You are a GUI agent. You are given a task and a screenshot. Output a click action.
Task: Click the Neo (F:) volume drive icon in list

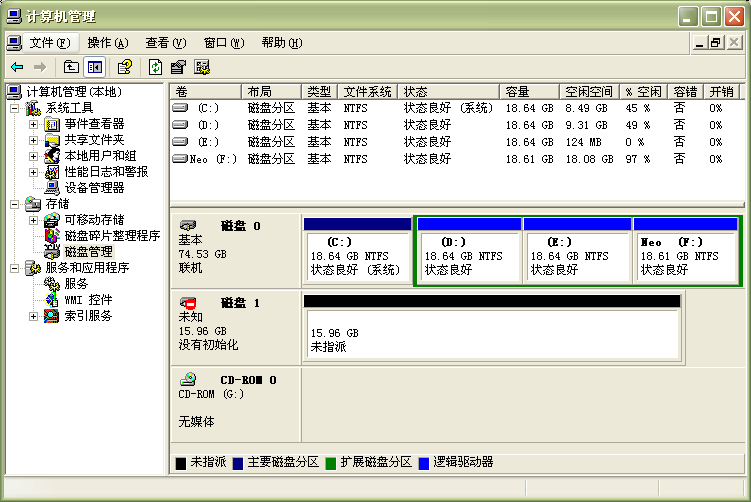[180, 159]
